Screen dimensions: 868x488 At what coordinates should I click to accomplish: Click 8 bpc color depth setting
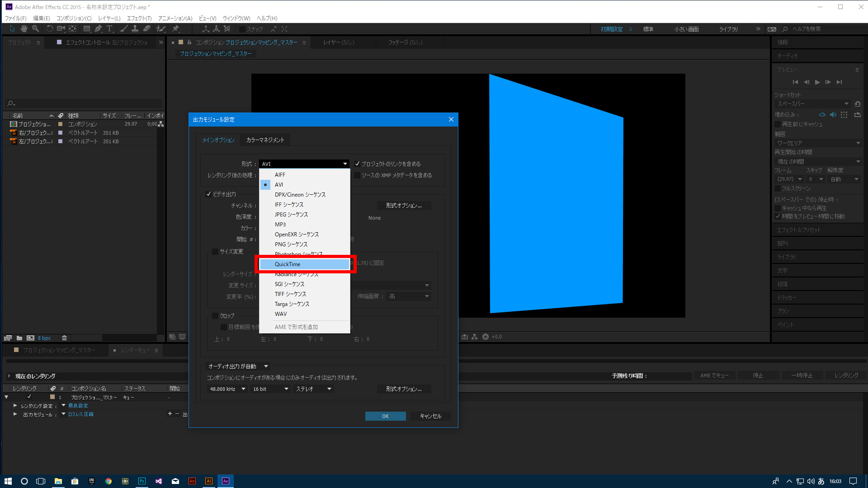pyautogui.click(x=44, y=338)
